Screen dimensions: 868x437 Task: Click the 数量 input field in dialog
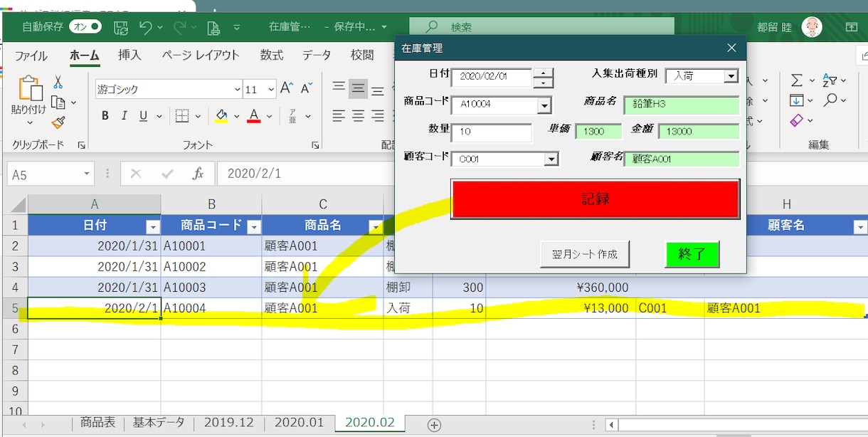point(492,132)
